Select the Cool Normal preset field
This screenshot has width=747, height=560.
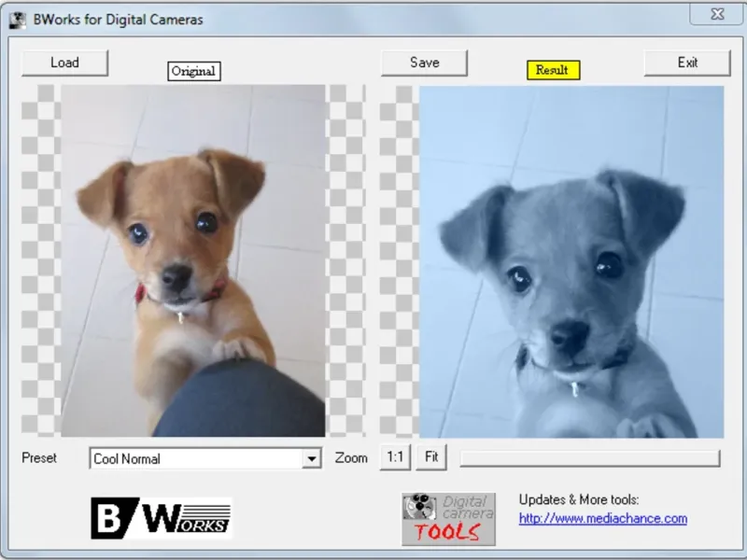coord(205,458)
